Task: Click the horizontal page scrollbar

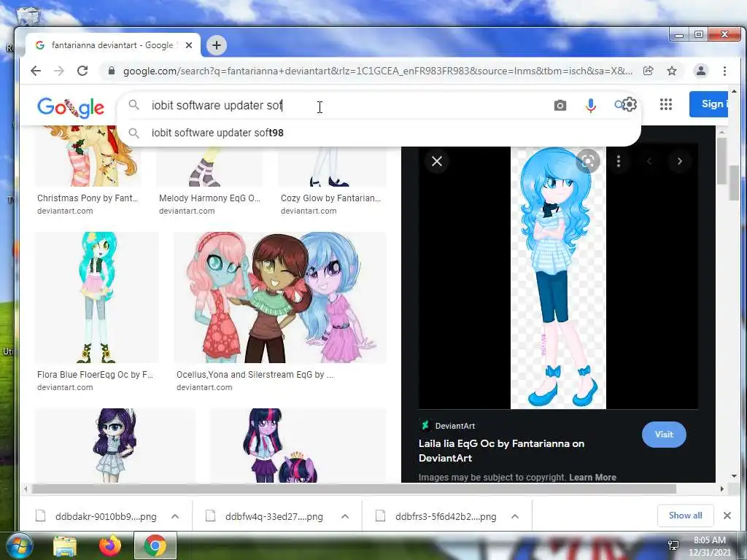Action: click(354, 489)
